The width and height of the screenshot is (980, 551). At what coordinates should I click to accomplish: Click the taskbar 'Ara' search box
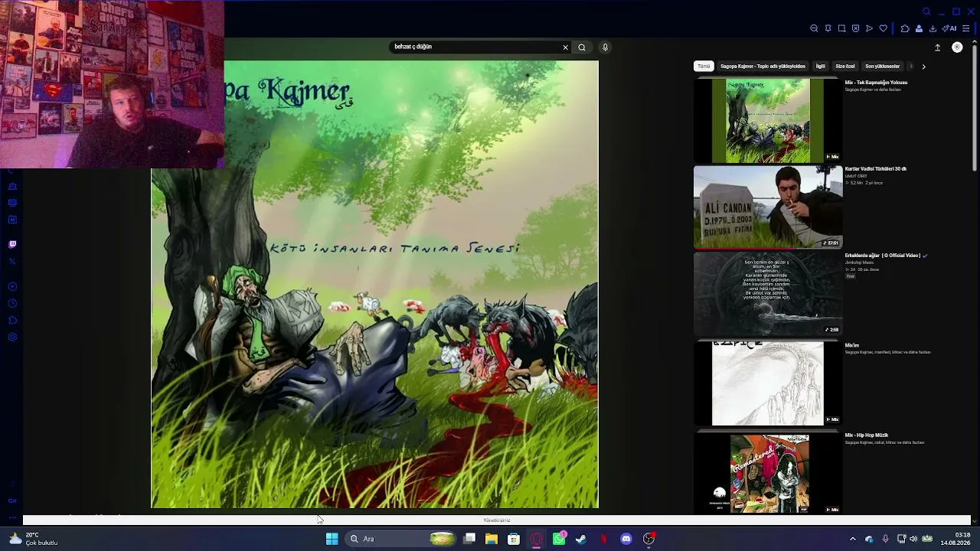click(x=400, y=539)
